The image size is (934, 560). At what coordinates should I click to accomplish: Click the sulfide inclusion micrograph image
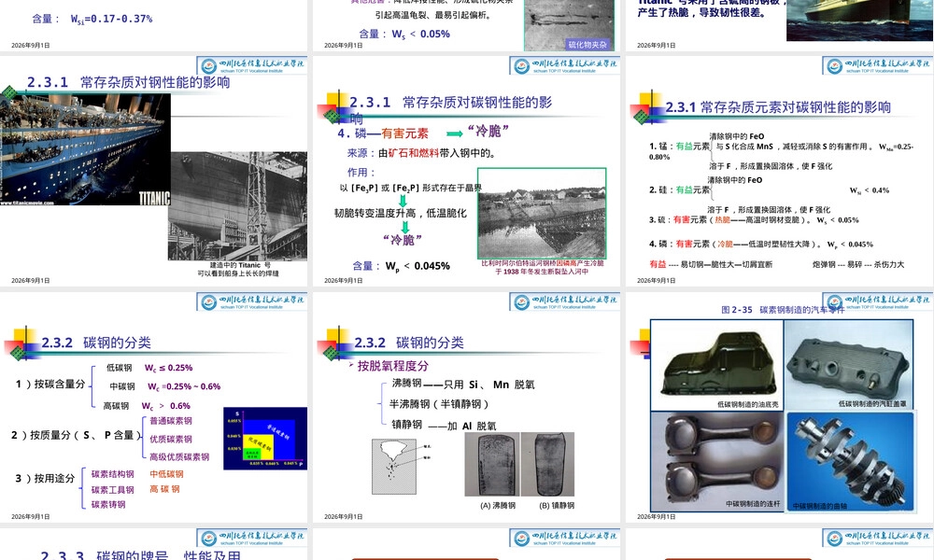pos(569,25)
